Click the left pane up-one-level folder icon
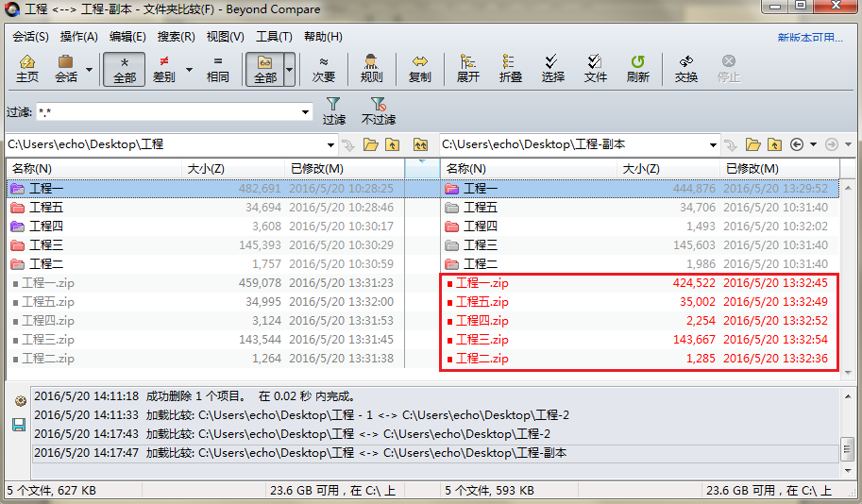The image size is (862, 504). (x=392, y=144)
